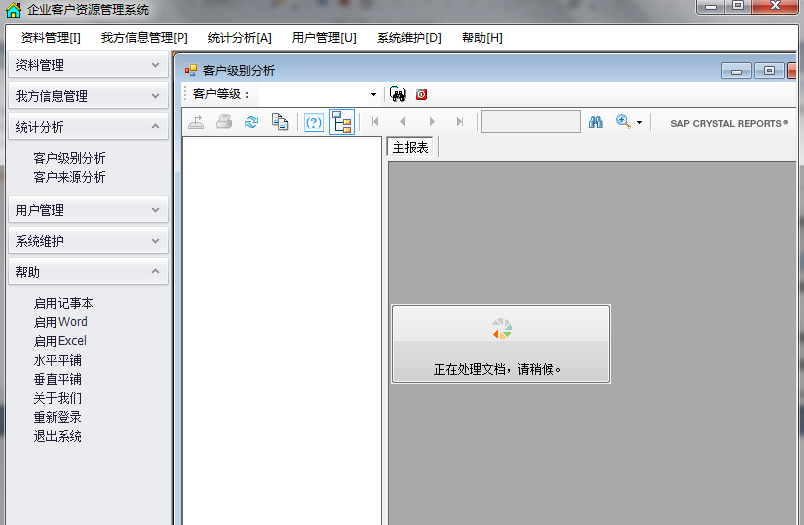
Task: Click the page number input field
Action: click(x=531, y=122)
